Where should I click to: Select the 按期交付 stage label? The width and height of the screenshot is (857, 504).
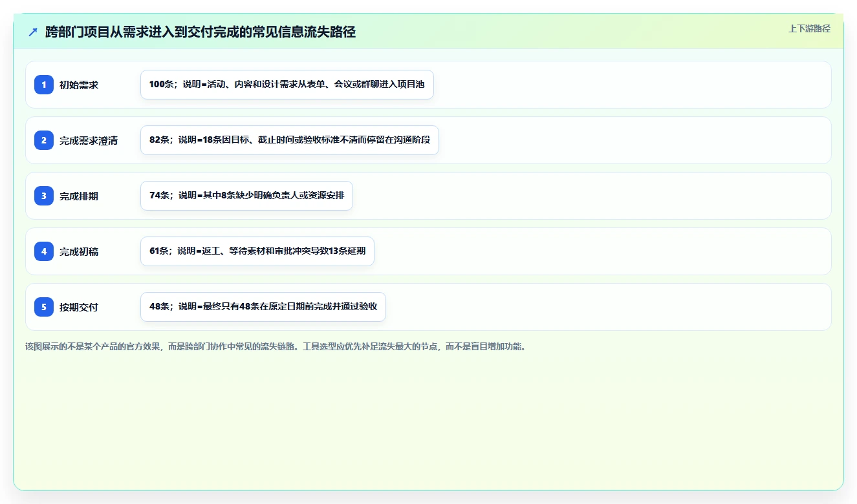[79, 307]
